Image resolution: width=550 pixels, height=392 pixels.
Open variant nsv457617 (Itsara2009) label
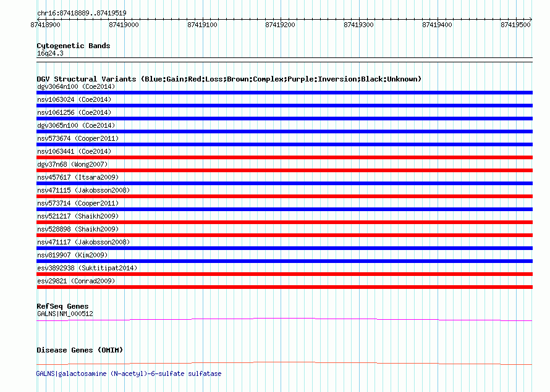point(78,177)
